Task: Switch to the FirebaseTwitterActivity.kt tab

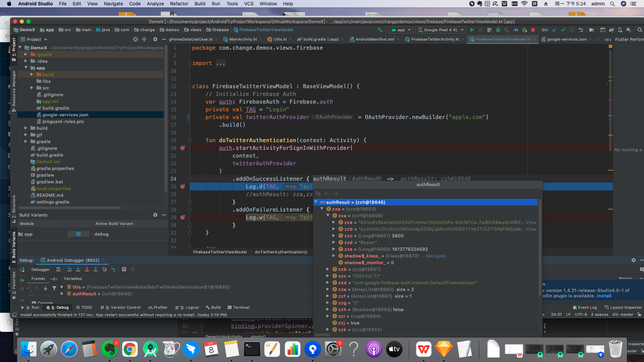Action: pyautogui.click(x=435, y=39)
